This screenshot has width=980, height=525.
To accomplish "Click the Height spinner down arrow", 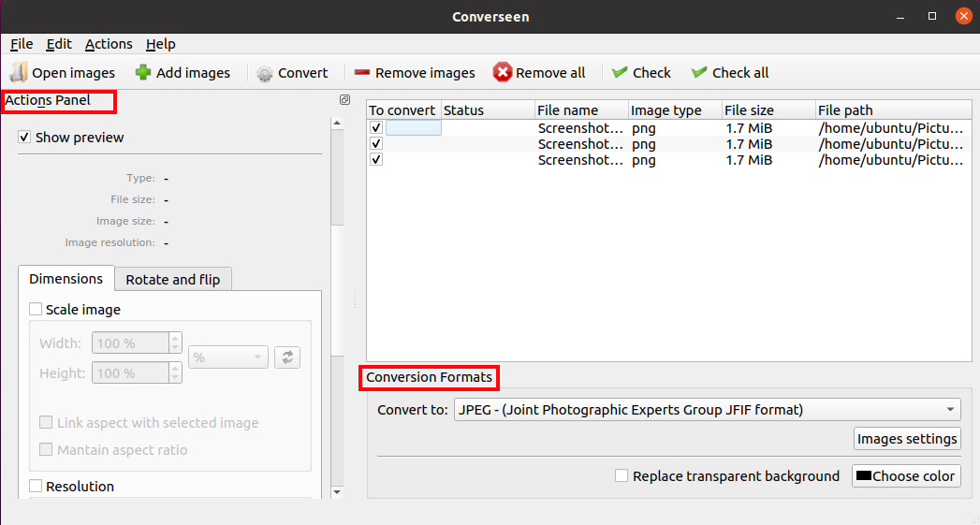I will [176, 378].
